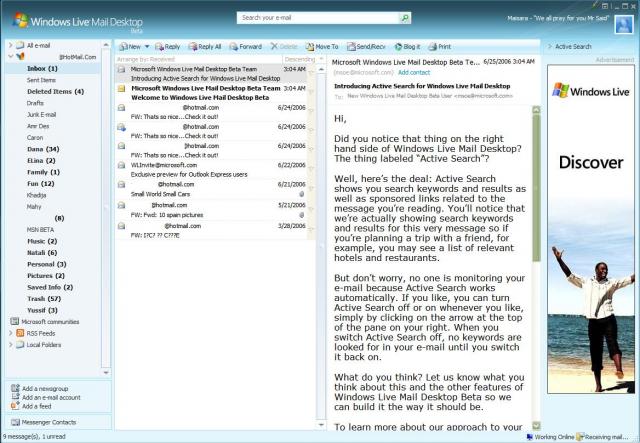
Task: Expand the RSS Feeds node
Action: [x=11, y=333]
